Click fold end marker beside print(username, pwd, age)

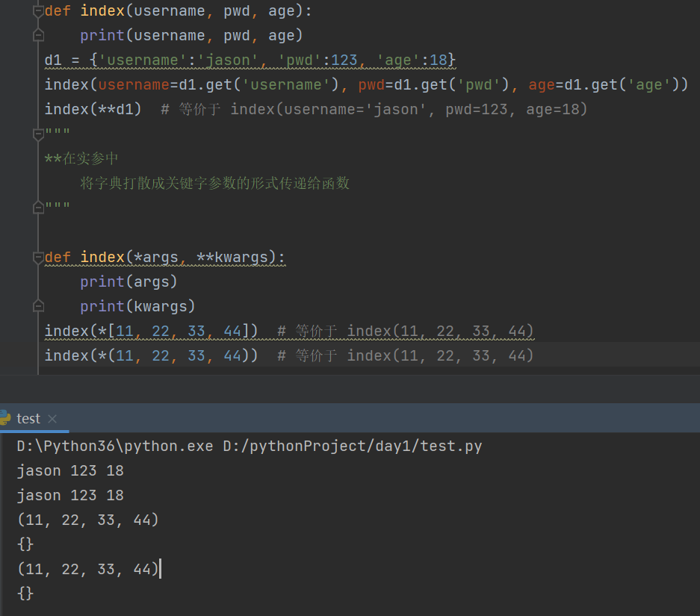(38, 35)
